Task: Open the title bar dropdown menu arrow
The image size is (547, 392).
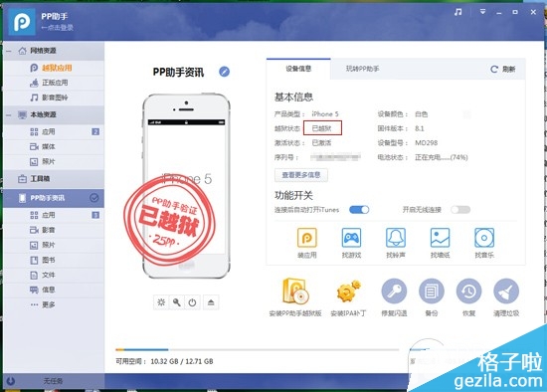Action: pyautogui.click(x=482, y=12)
